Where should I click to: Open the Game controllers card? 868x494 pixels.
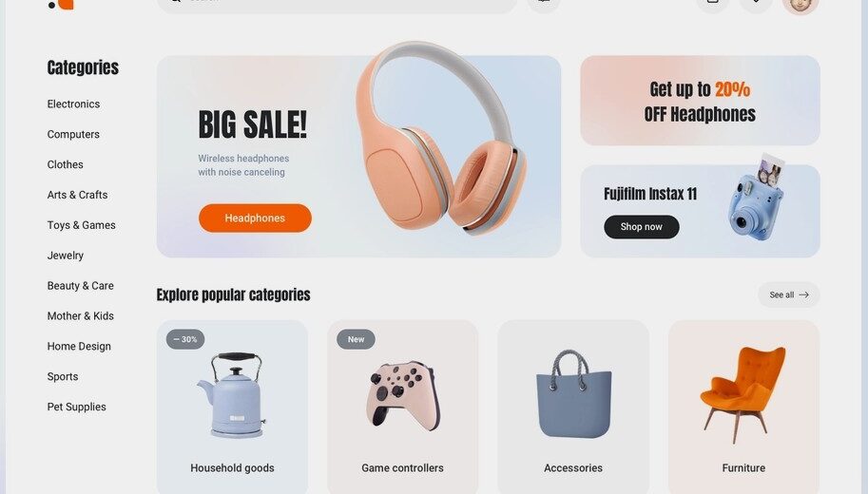pyautogui.click(x=402, y=407)
